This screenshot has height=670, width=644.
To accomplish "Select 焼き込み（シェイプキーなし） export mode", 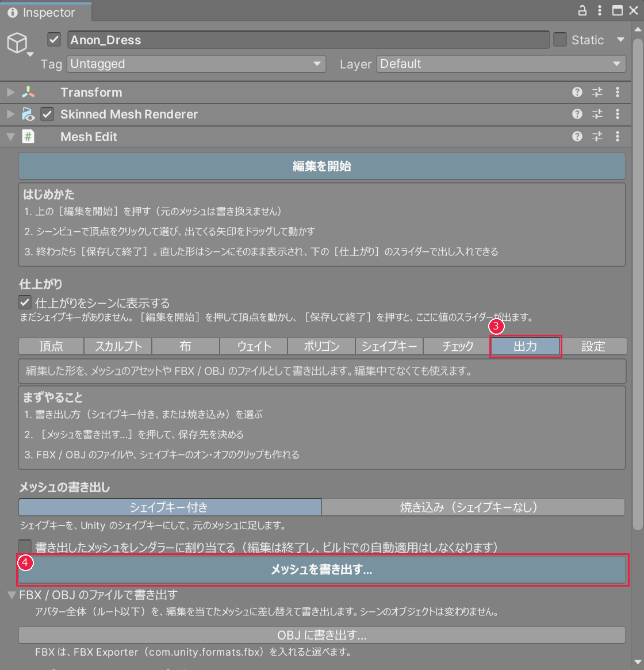I will pos(473,507).
